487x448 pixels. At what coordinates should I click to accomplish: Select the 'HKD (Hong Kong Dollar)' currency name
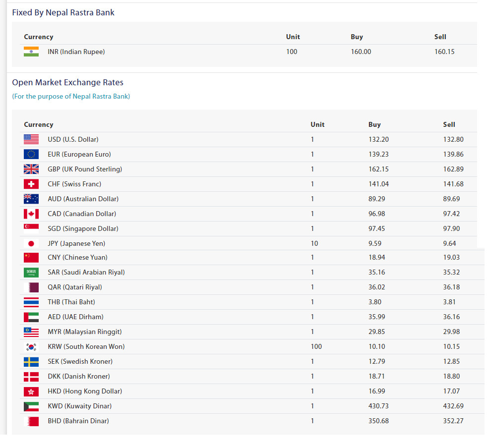pyautogui.click(x=85, y=392)
